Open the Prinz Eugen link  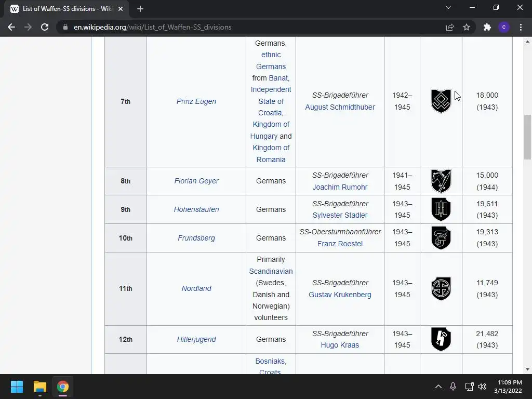[x=196, y=101]
